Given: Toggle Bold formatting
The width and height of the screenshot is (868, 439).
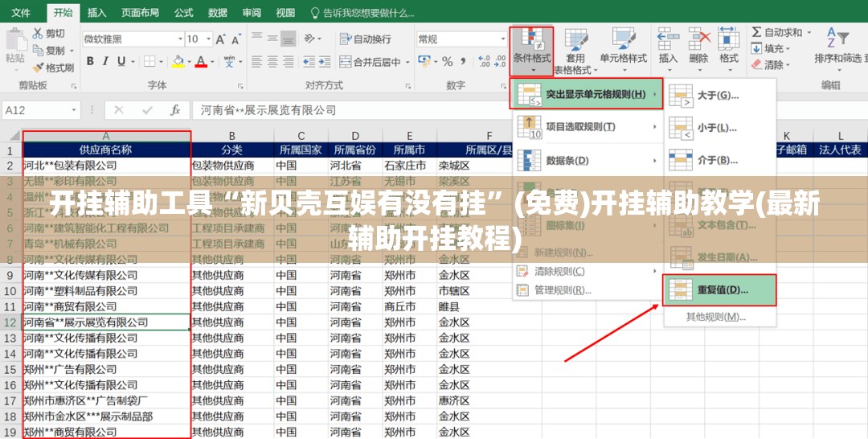Looking at the screenshot, I should click(90, 61).
